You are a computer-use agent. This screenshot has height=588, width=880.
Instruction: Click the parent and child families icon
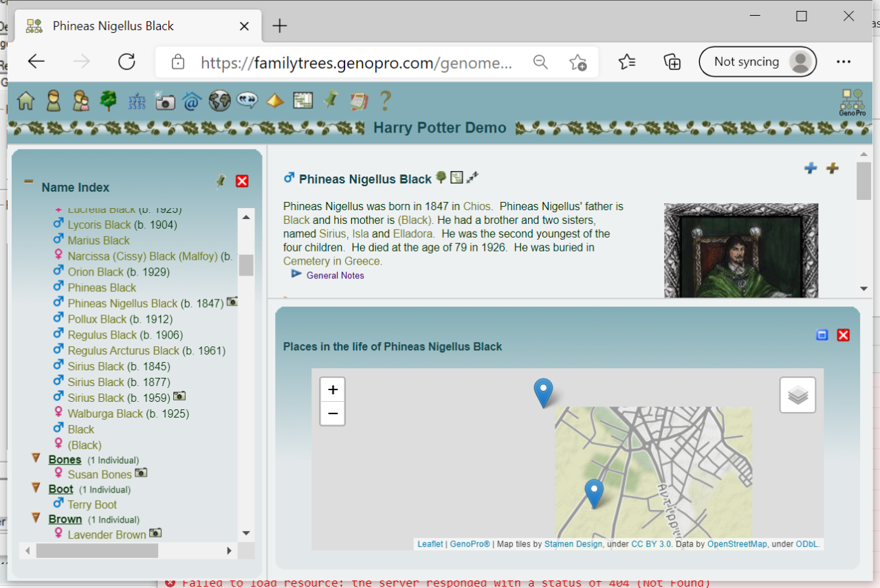(x=81, y=101)
